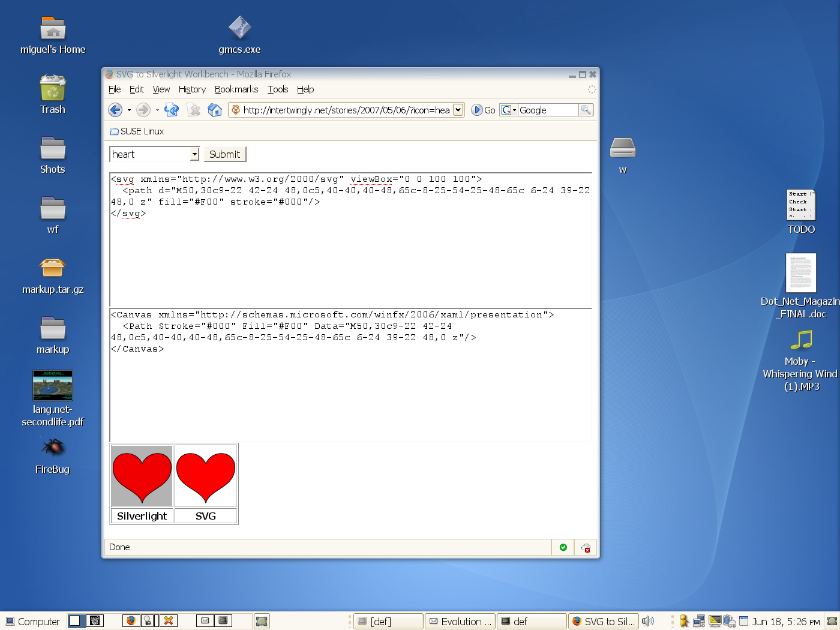
Task: Expand the Back history dropdown arrow
Action: point(129,110)
